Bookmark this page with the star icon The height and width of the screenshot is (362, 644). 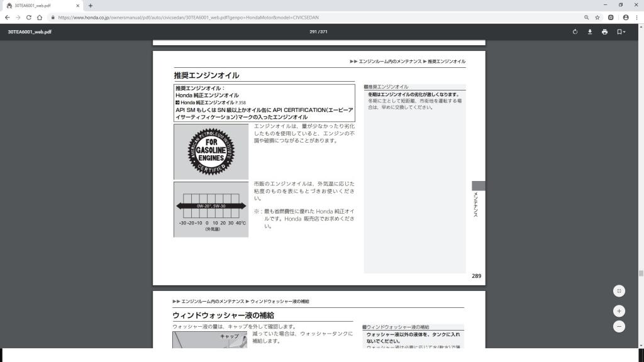(597, 18)
